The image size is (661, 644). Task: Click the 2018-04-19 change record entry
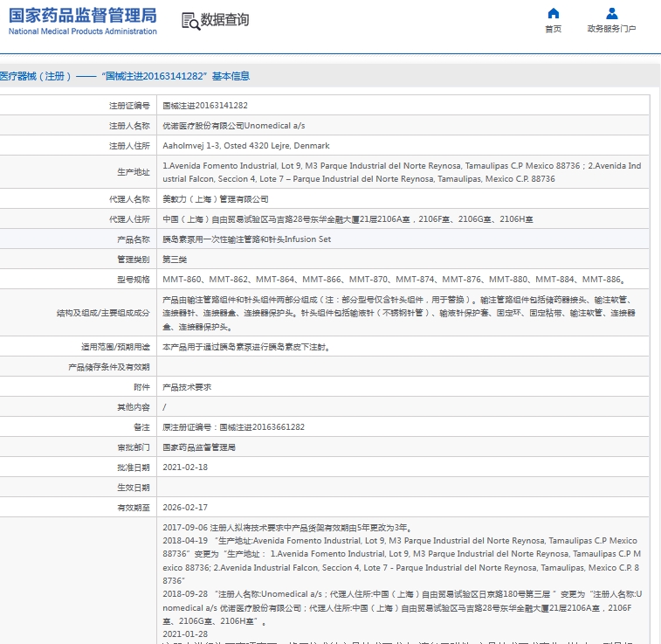(402, 560)
